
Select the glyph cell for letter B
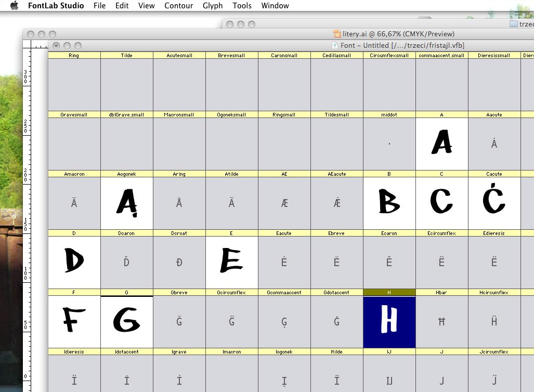coord(389,203)
